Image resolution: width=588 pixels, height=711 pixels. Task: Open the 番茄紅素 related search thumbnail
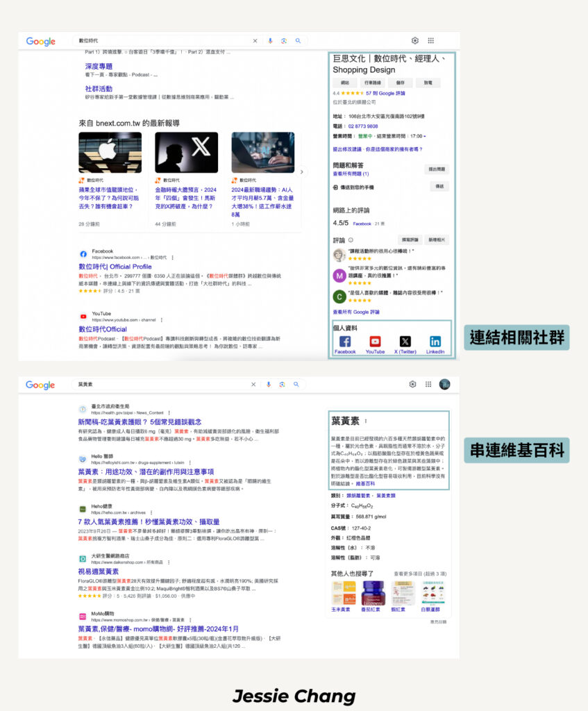(373, 594)
